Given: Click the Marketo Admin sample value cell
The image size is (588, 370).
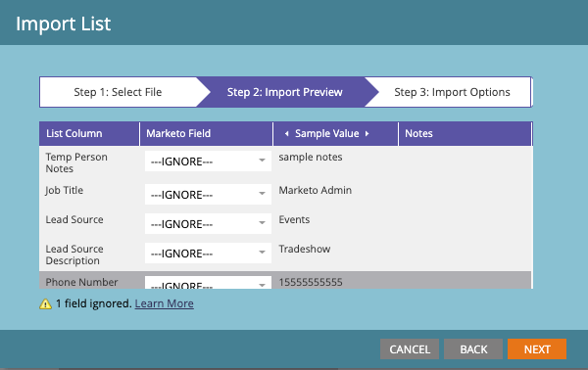Looking at the screenshot, I should coord(315,190).
